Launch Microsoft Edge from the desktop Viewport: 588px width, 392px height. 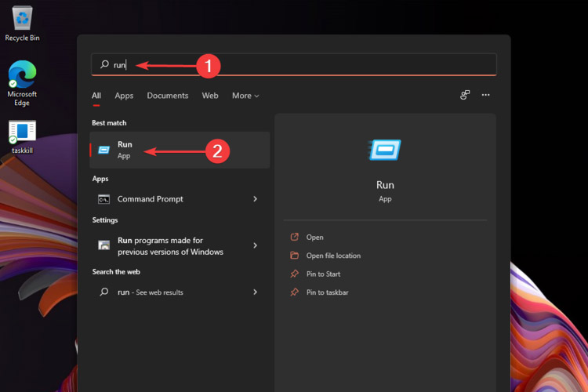coord(22,75)
